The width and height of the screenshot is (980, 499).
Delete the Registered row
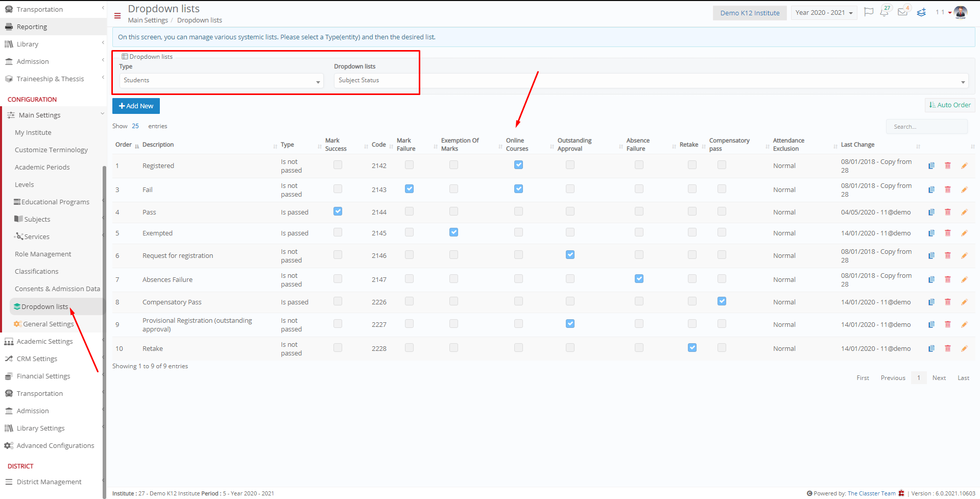[948, 165]
